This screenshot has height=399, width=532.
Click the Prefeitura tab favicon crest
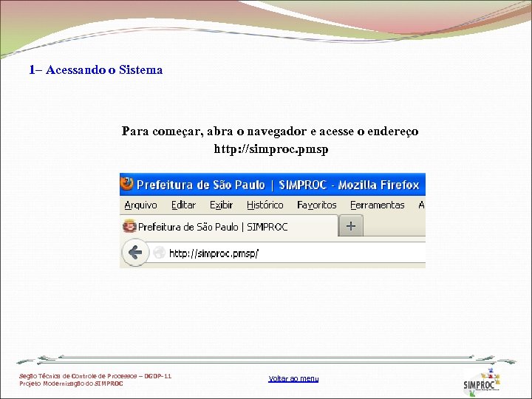129,226
